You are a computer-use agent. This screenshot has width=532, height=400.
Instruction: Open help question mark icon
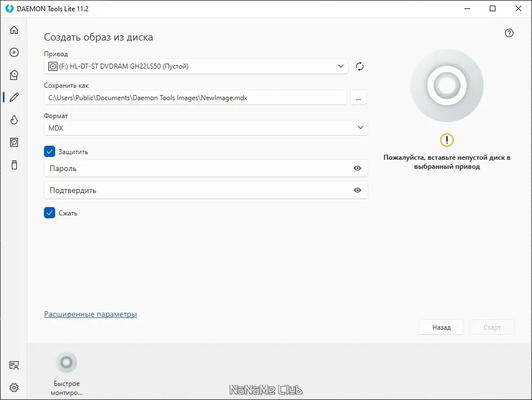tap(509, 33)
